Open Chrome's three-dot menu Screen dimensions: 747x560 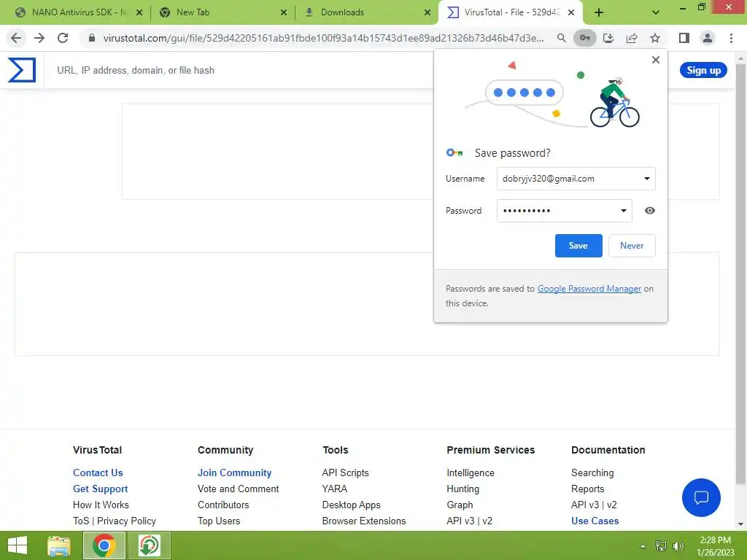coord(731,38)
